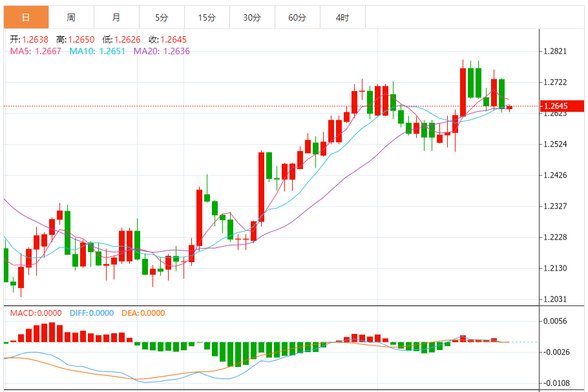This screenshot has width=588, height=392.
Task: Click the 高:1.2650 high price value
Action: coord(76,39)
